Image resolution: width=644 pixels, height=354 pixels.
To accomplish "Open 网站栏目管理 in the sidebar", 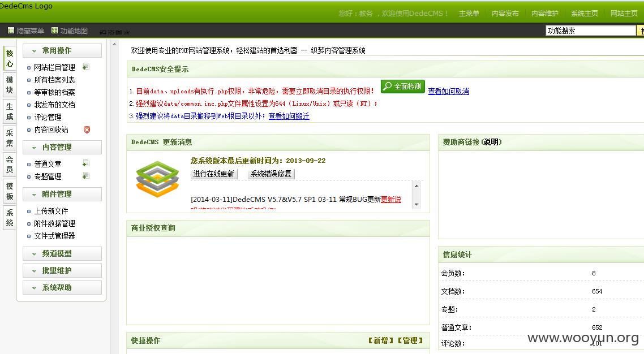I will click(x=55, y=67).
